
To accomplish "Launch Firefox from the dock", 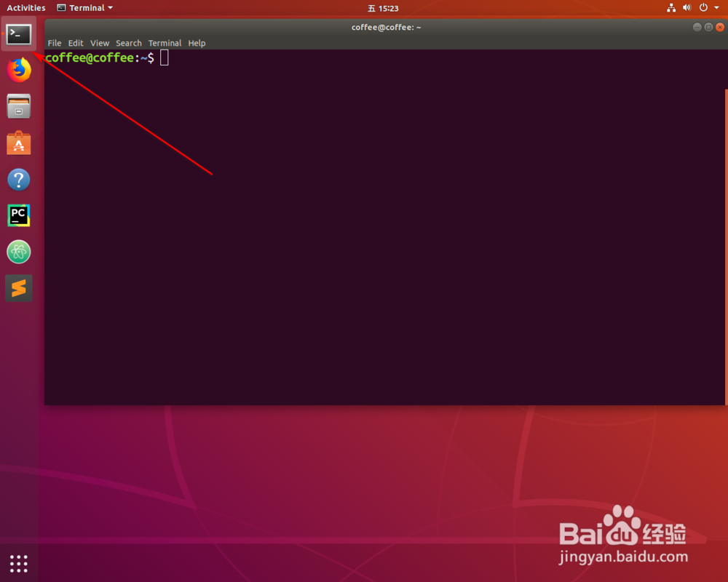I will 19,70.
